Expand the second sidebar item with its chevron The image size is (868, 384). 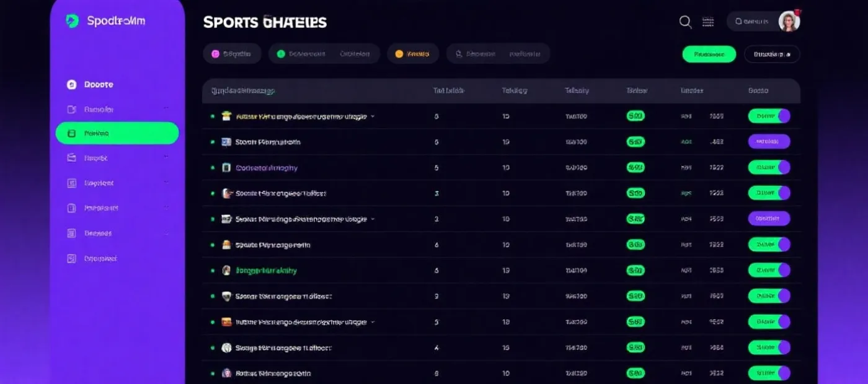166,109
